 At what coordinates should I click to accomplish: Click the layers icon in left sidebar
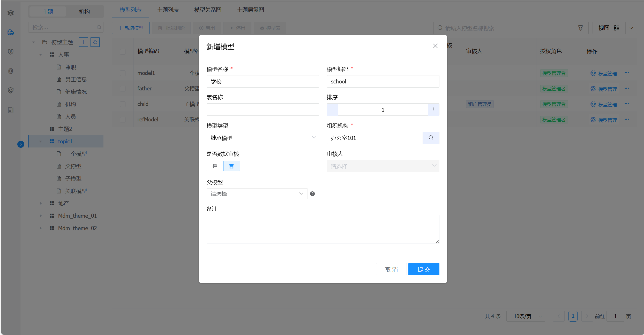tap(11, 13)
